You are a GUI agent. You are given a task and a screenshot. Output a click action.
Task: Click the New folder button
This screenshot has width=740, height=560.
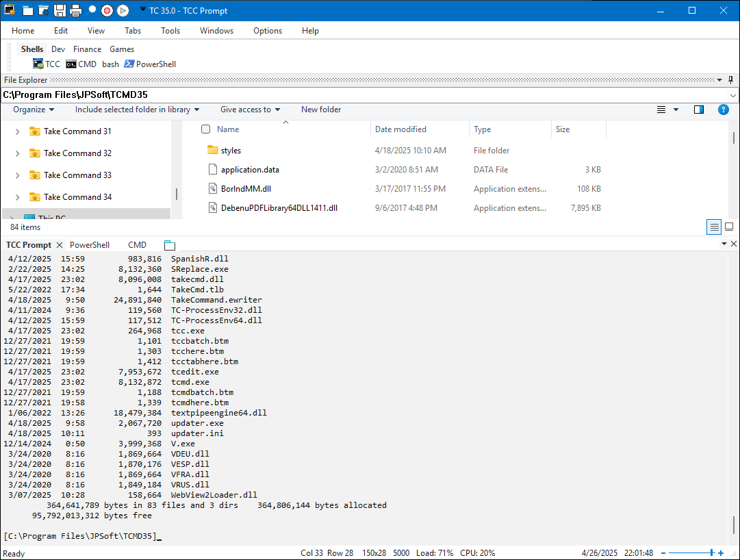tap(321, 110)
